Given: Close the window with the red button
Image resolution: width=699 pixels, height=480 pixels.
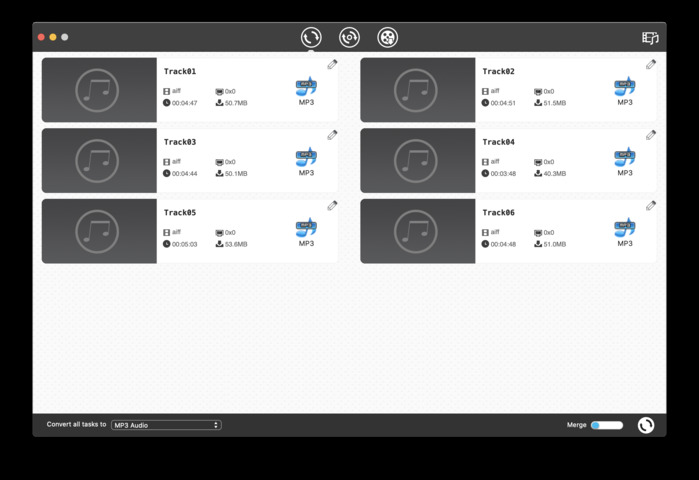Looking at the screenshot, I should point(41,37).
